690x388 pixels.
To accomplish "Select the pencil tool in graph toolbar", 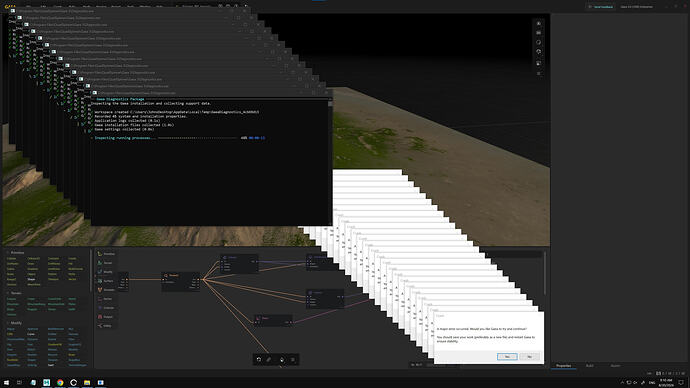I will [x=269, y=359].
